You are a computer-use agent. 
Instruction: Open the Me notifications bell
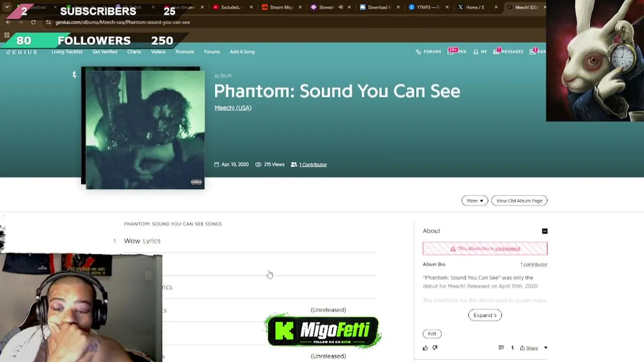click(480, 52)
